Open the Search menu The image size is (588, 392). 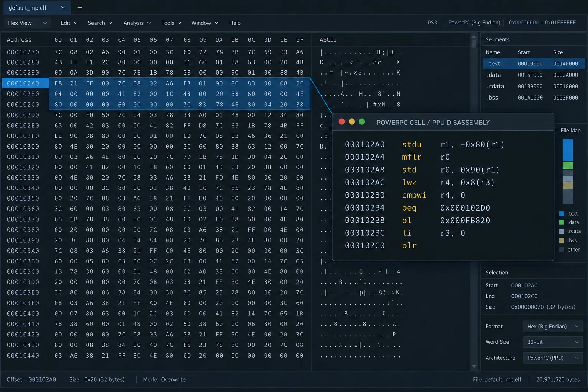(x=100, y=23)
